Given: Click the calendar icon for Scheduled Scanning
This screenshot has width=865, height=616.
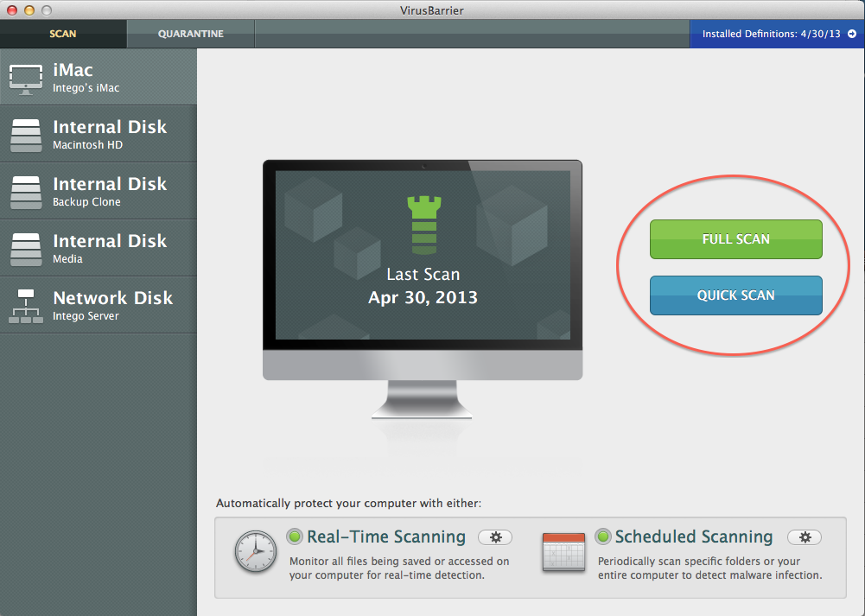Looking at the screenshot, I should pos(563,551).
